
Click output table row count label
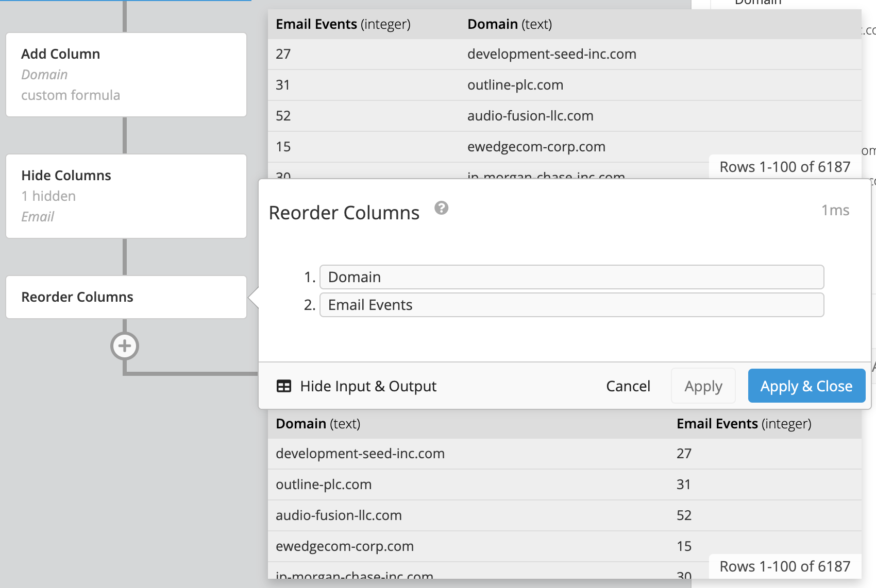785,566
